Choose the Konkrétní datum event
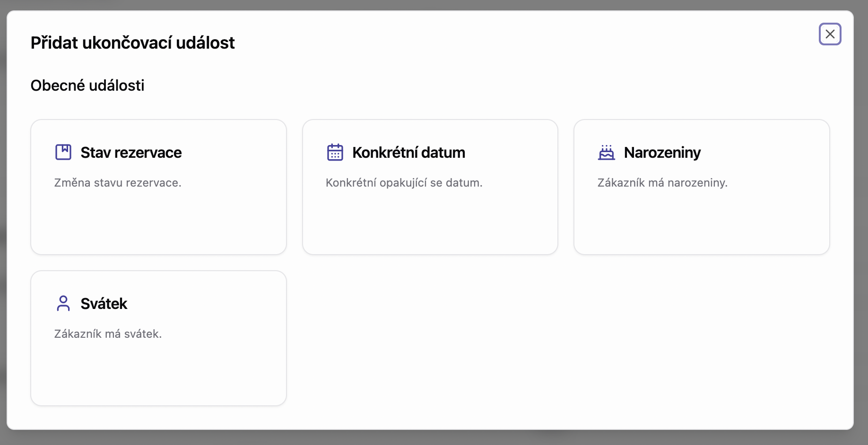Viewport: 868px width, 445px height. (430, 187)
